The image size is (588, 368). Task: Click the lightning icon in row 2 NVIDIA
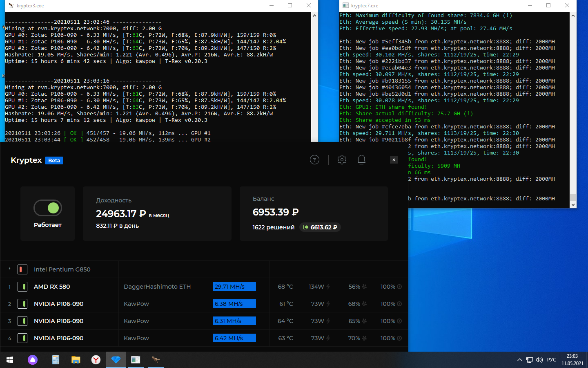tap(328, 304)
